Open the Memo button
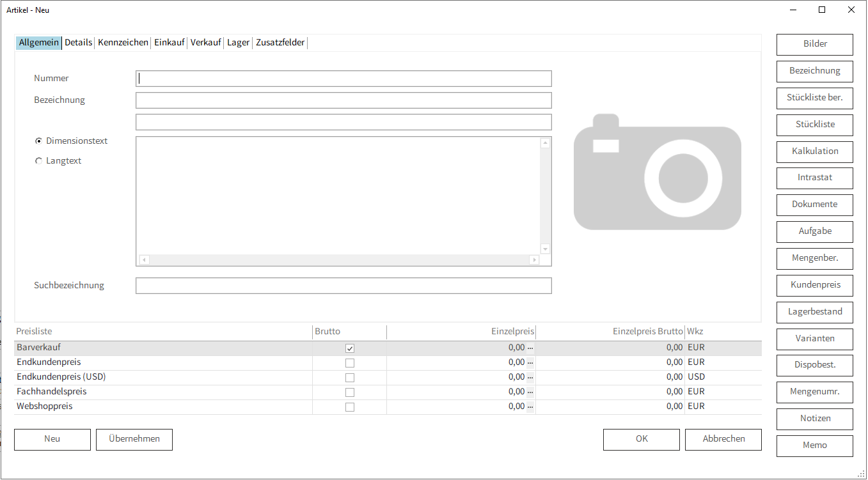 point(815,445)
